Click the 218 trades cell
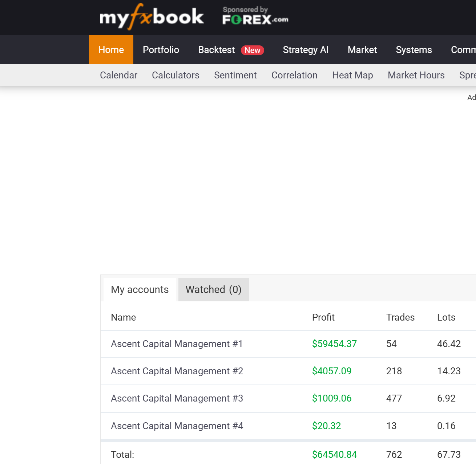476x464 pixels. pos(394,371)
